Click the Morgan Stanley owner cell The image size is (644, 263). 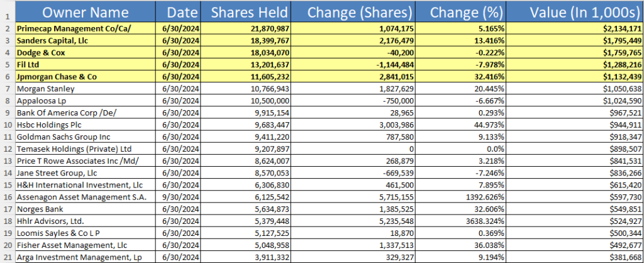84,88
